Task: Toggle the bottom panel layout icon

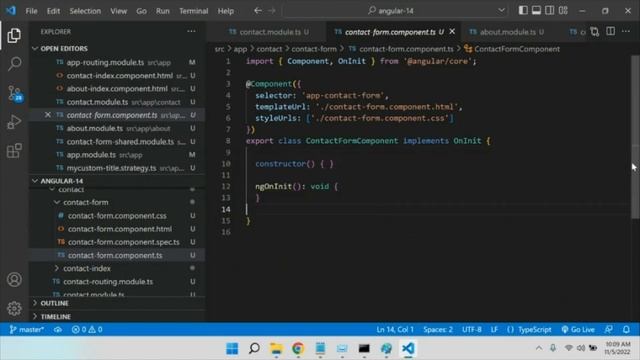Action: click(536, 11)
